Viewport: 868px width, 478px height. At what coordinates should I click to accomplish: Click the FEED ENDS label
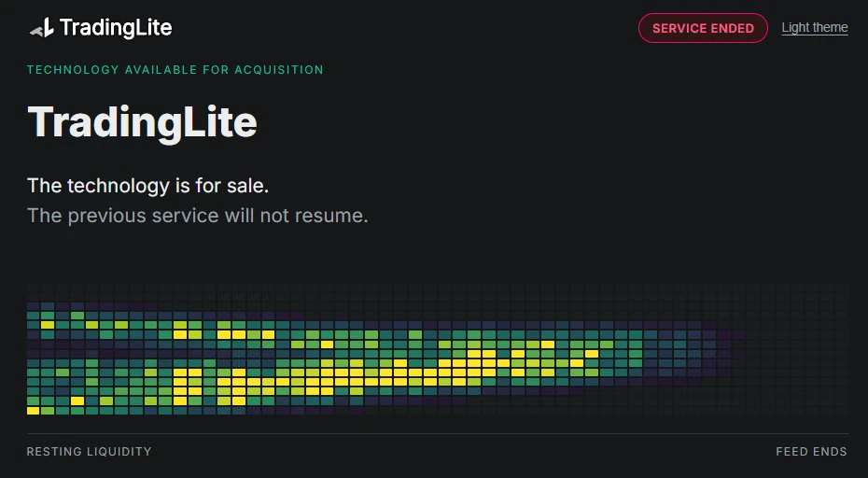coord(811,452)
